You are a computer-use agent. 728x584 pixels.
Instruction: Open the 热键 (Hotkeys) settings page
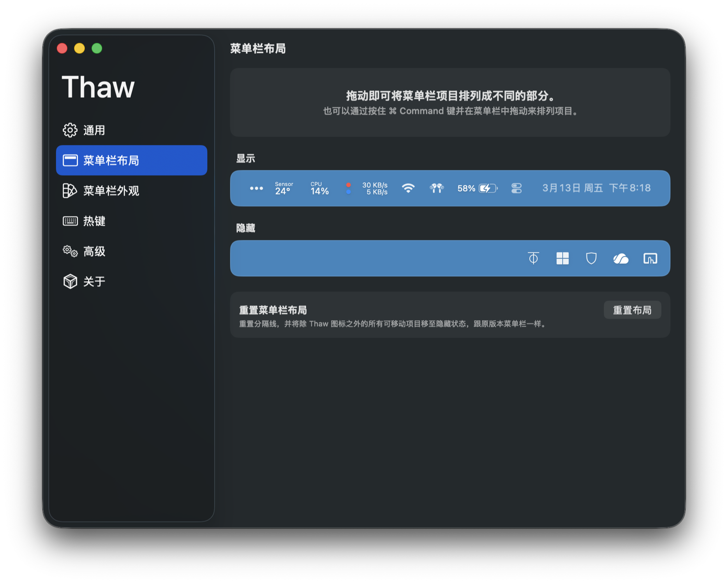tap(94, 221)
